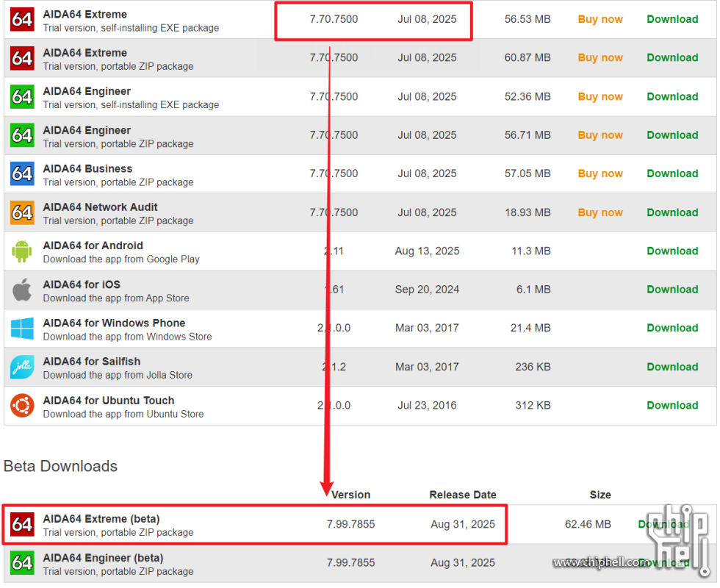Click the '56.71 MB' size value

[528, 135]
